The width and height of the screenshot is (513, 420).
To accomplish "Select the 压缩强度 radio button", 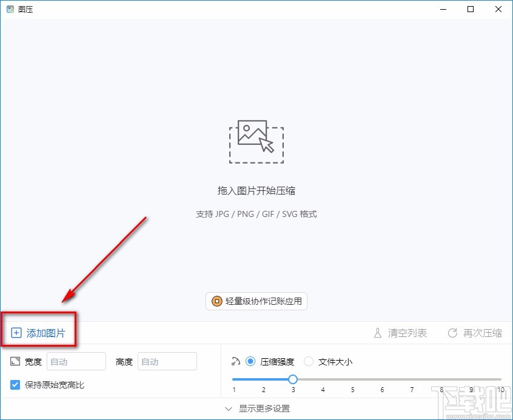I will pyautogui.click(x=250, y=361).
